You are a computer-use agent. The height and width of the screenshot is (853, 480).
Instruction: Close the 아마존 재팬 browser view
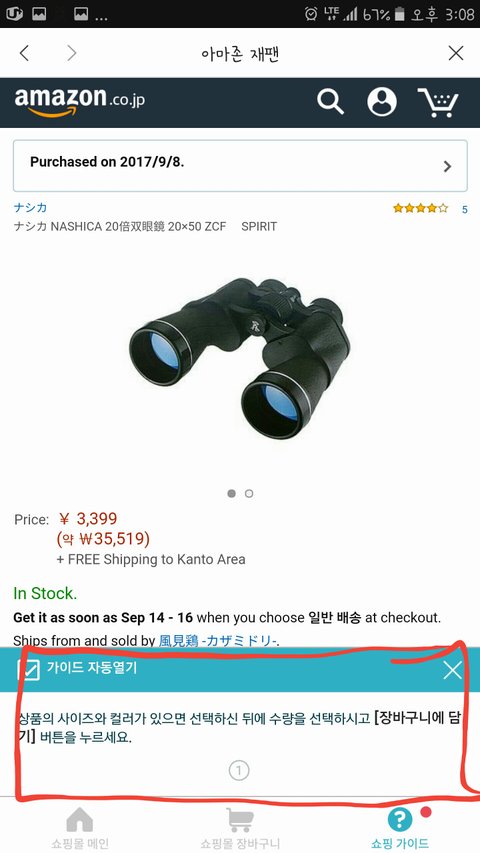[456, 53]
